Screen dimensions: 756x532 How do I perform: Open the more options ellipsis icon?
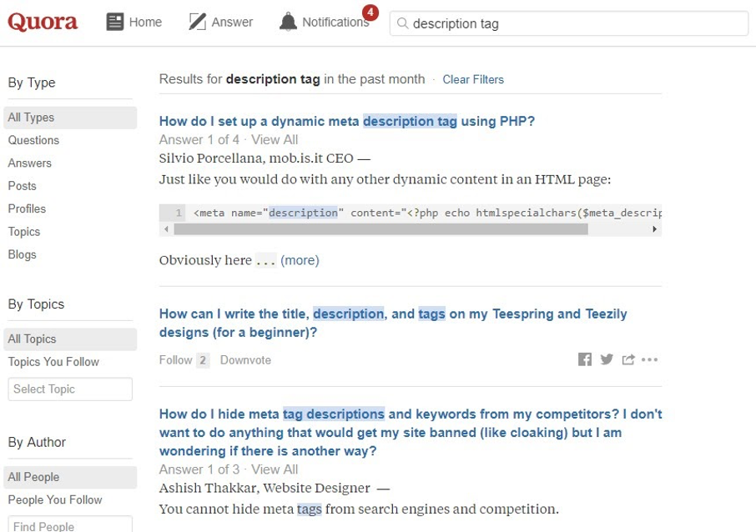[650, 359]
